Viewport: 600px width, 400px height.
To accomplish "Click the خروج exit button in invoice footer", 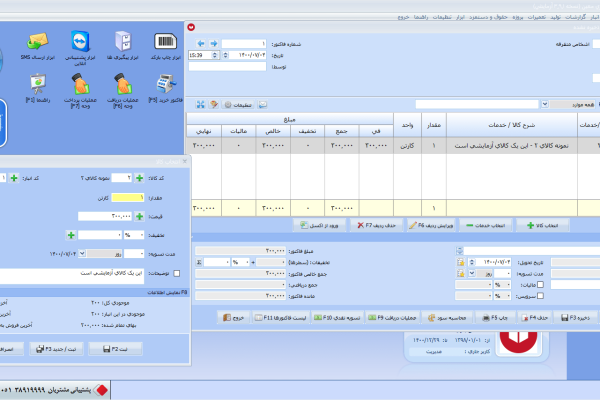I will click(233, 318).
